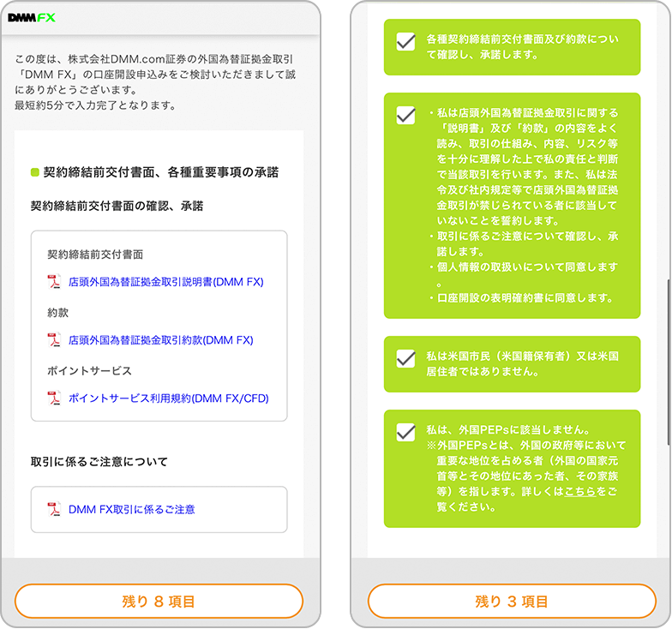672x629 pixels.
Task: Click PDF icon beside DMM FX取引に係るご注意
Action: click(54, 509)
